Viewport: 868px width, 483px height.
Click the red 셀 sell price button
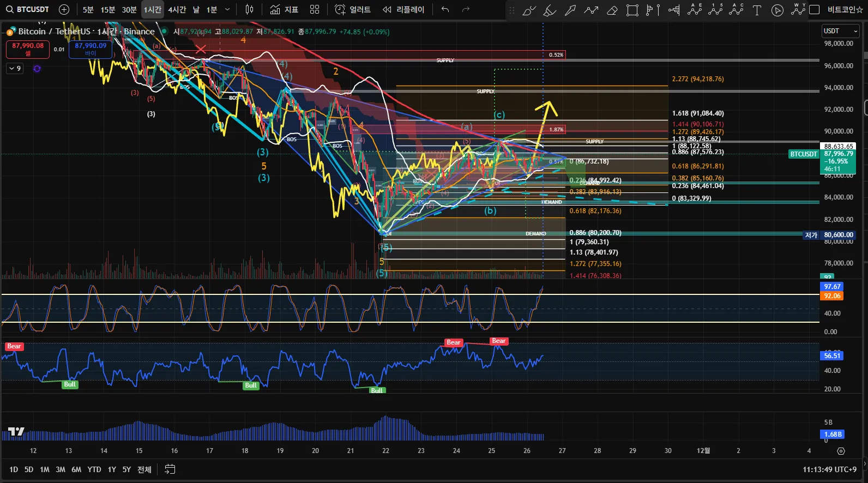(28, 49)
